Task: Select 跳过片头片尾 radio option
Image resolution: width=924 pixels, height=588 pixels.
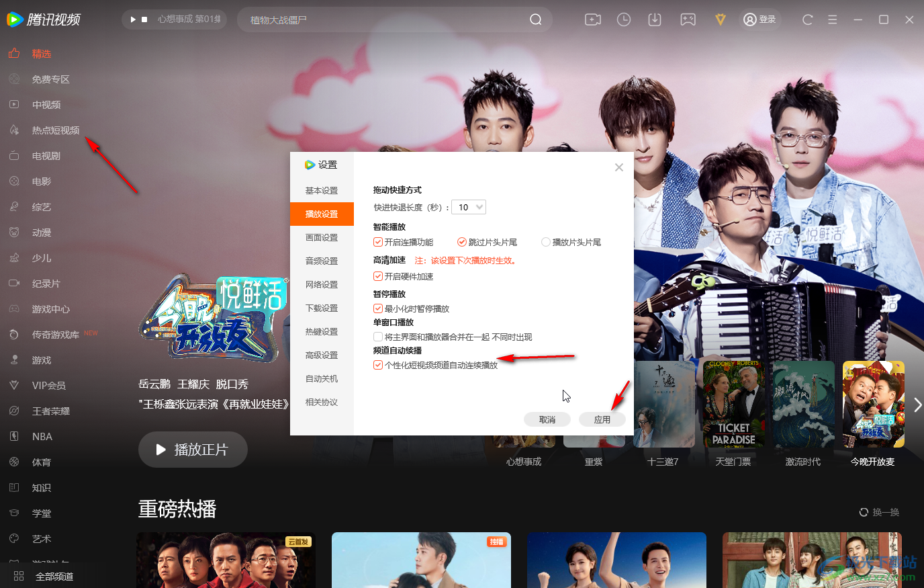Action: coord(462,243)
